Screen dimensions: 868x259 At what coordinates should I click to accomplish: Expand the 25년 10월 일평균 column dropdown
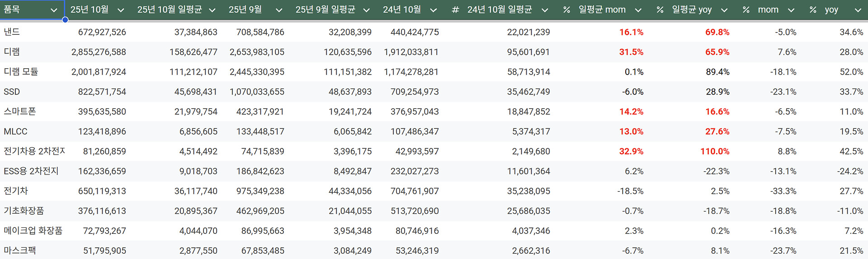[212, 10]
